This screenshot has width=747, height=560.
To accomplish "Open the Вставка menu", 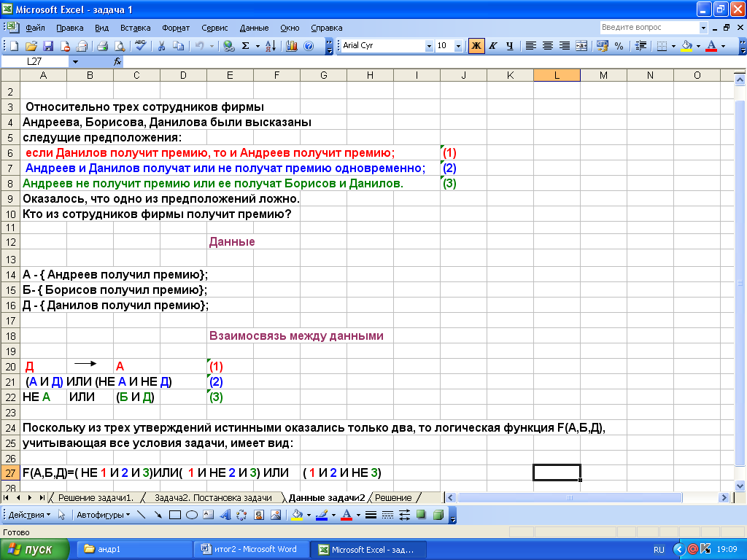I will (x=135, y=28).
